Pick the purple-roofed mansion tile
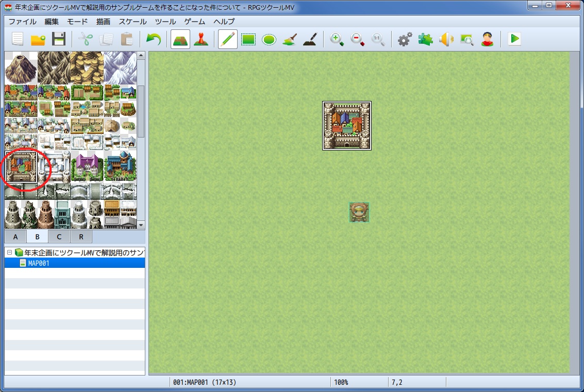This screenshot has height=392, width=584. [87, 166]
